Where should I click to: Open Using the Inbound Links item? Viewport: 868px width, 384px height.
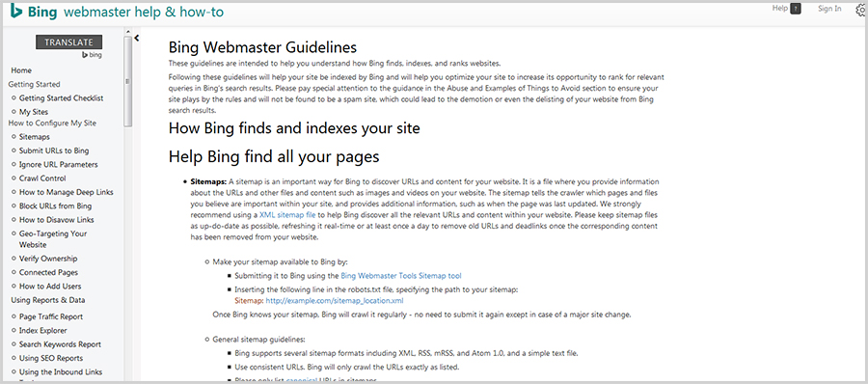61,372
